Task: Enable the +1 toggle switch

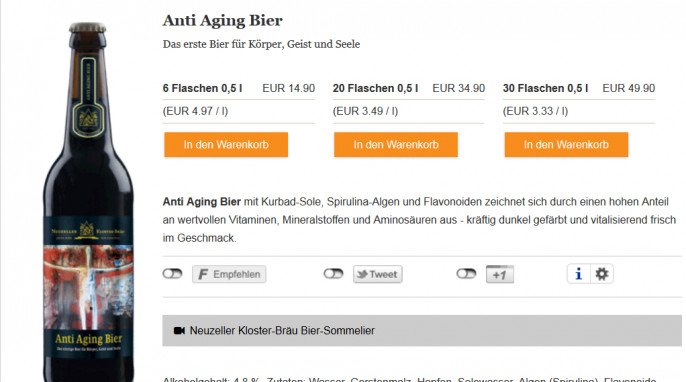Action: [466, 274]
